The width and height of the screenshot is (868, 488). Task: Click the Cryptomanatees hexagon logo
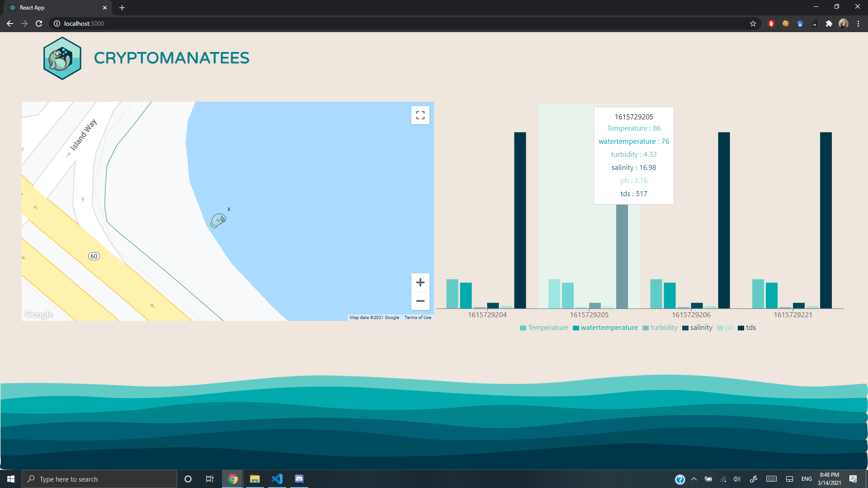pyautogui.click(x=62, y=58)
